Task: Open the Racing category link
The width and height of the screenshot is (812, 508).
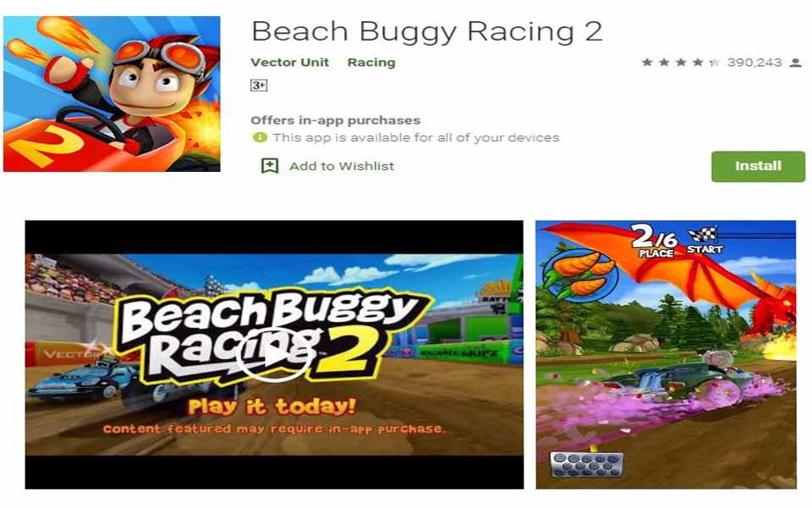Action: 371,62
